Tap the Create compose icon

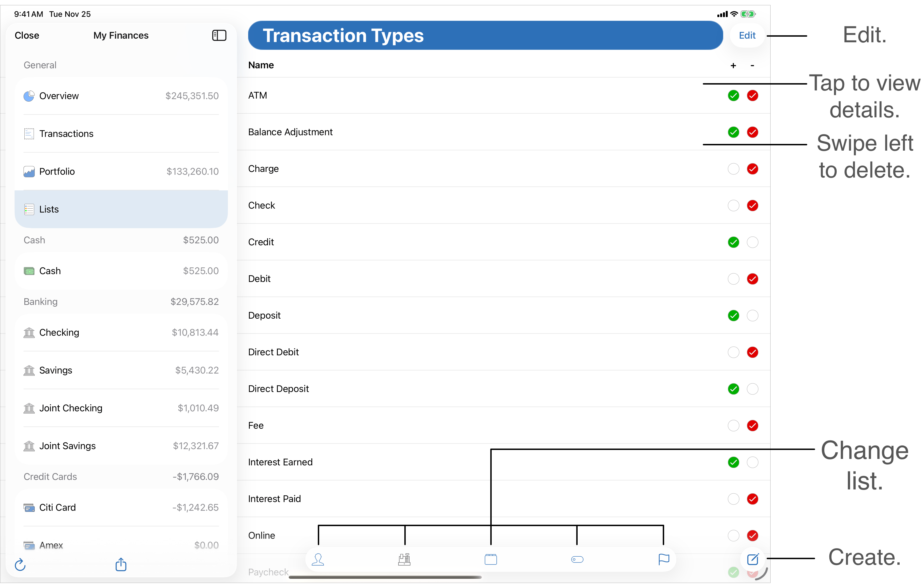752,559
